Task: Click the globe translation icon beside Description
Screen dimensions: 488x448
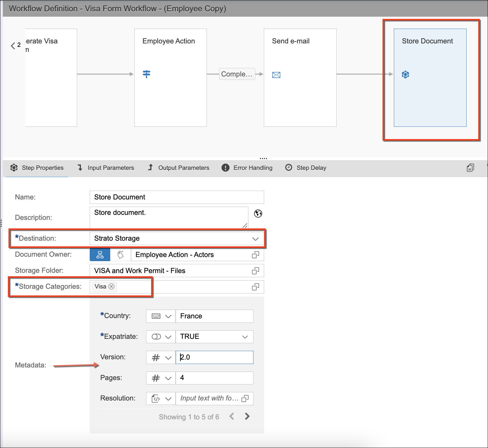Action: coord(258,214)
